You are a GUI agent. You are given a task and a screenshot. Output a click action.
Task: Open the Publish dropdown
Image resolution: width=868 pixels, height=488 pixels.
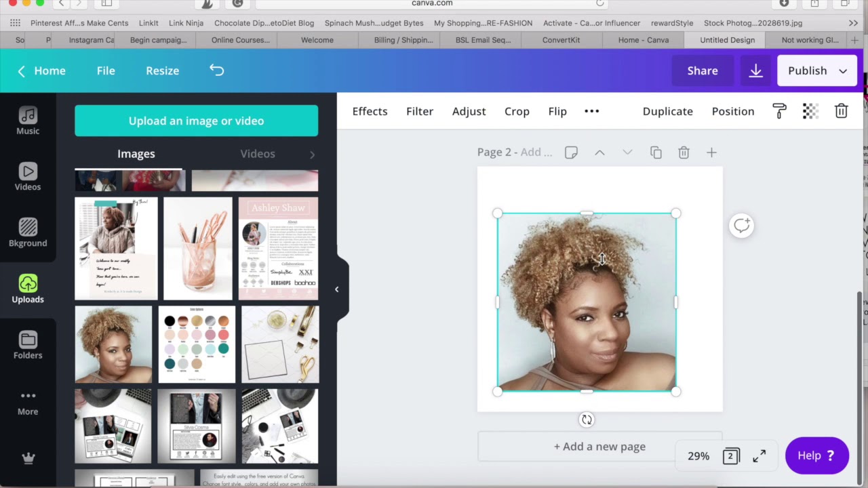[x=817, y=70]
